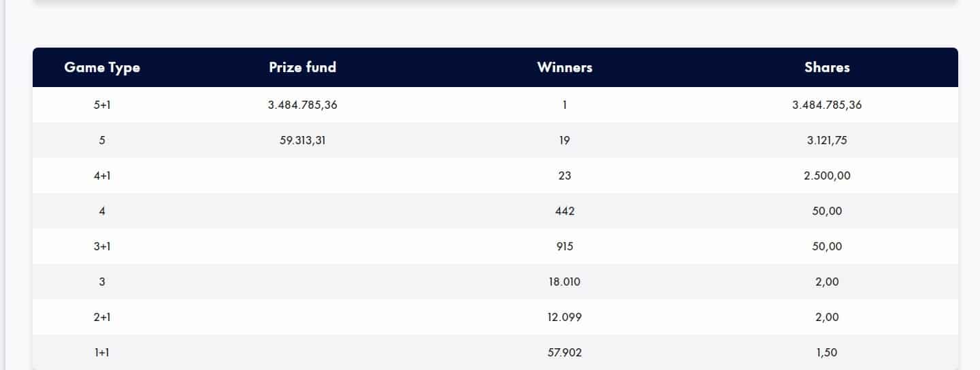Click the 19 winners value
Viewport: 980px width, 370px height.
(564, 140)
